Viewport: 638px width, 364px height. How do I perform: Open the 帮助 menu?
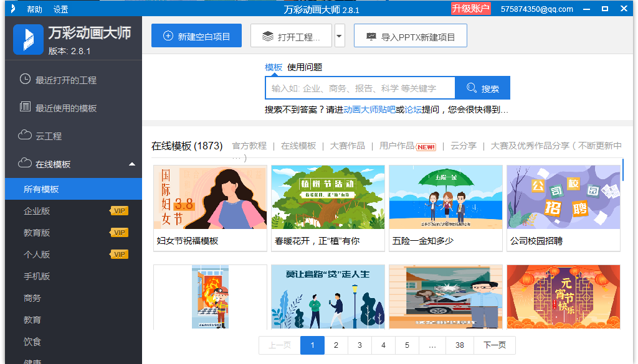pos(35,9)
